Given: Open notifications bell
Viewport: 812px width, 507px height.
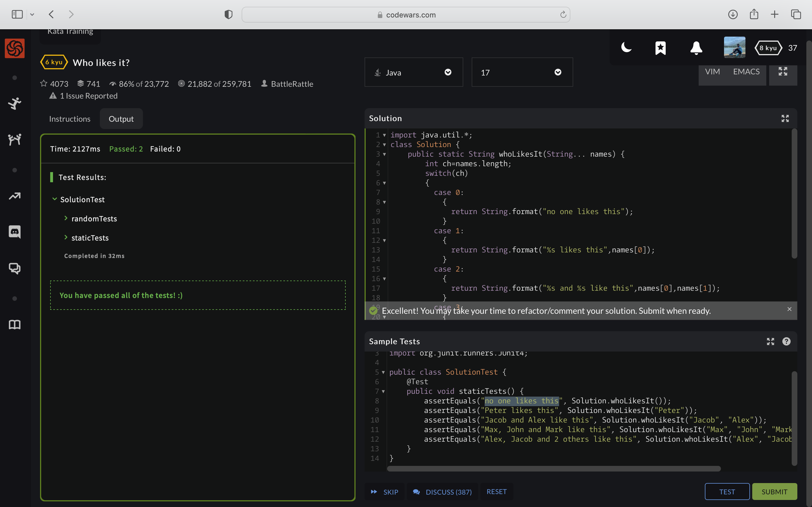Looking at the screenshot, I should coord(696,48).
